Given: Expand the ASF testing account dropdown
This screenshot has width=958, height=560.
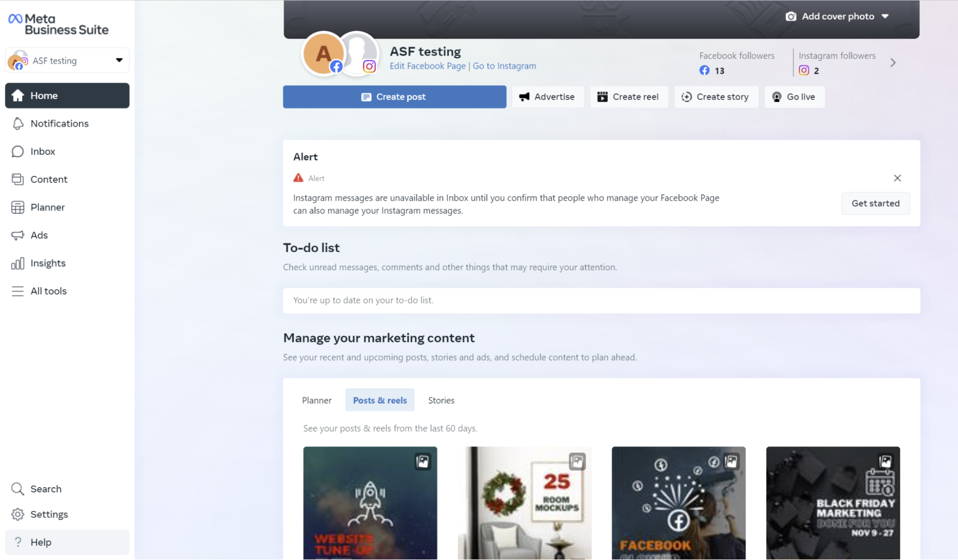Looking at the screenshot, I should [67, 60].
